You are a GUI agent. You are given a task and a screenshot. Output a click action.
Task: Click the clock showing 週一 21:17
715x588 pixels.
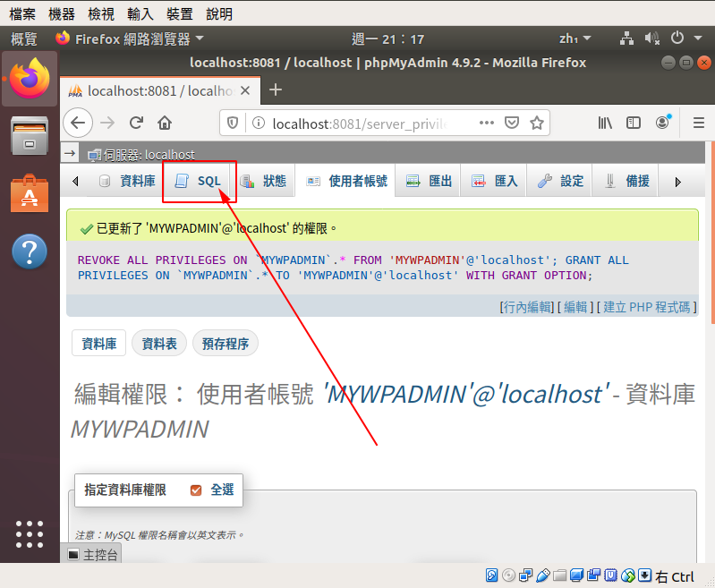coord(388,39)
